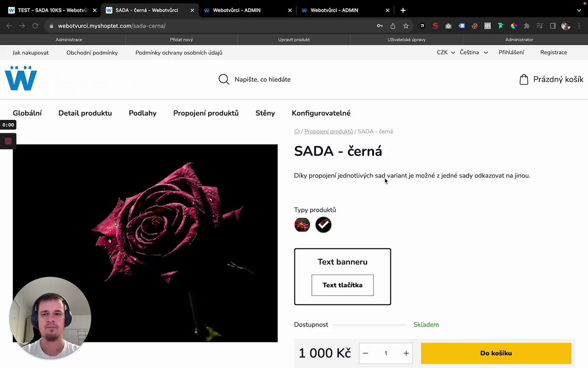Select the black checked variant swatch
The height and width of the screenshot is (368, 588).
tap(323, 225)
